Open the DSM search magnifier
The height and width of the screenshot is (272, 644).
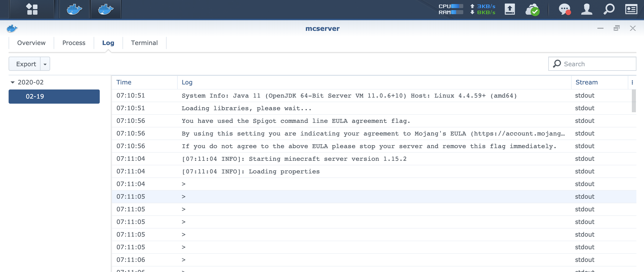pyautogui.click(x=609, y=9)
